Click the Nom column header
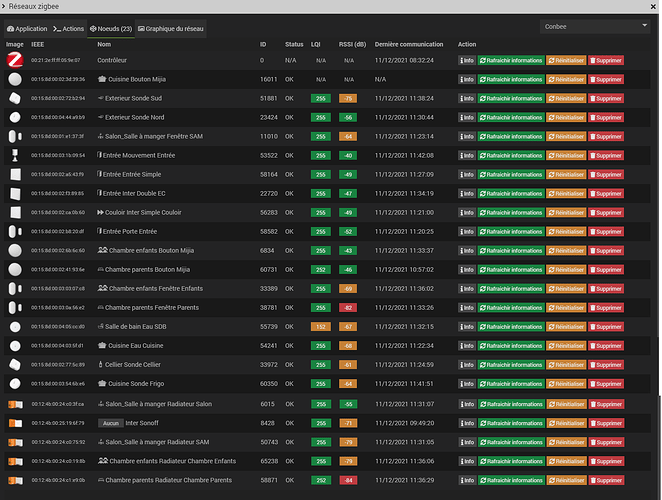The height and width of the screenshot is (500, 662). pos(104,44)
